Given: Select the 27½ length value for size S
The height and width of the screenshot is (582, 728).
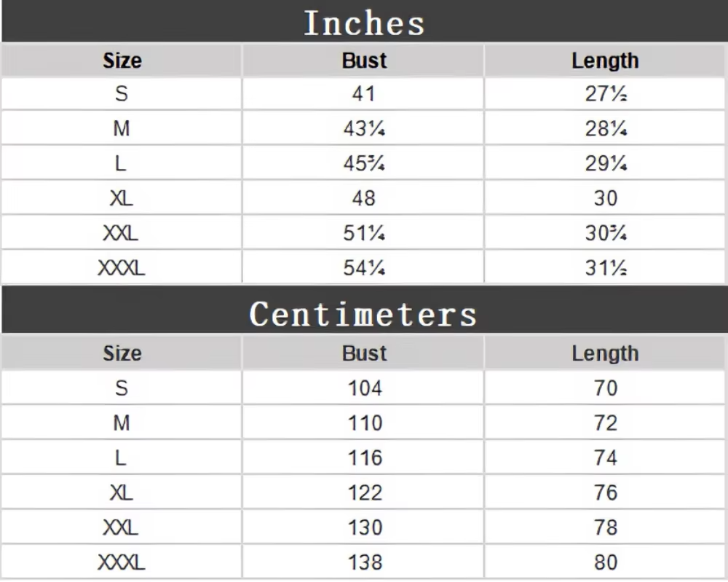Looking at the screenshot, I should pos(605,94).
